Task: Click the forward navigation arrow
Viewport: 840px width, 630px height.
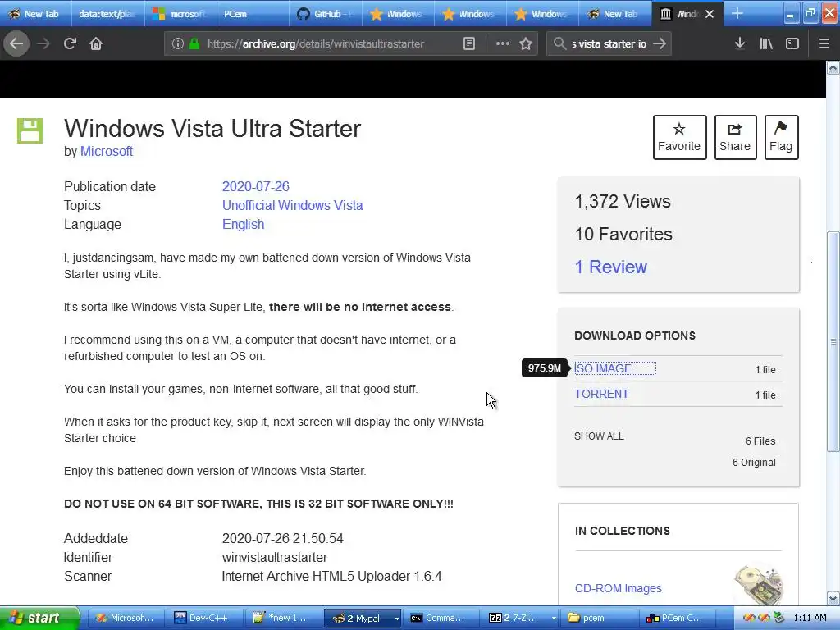Action: pyautogui.click(x=43, y=43)
